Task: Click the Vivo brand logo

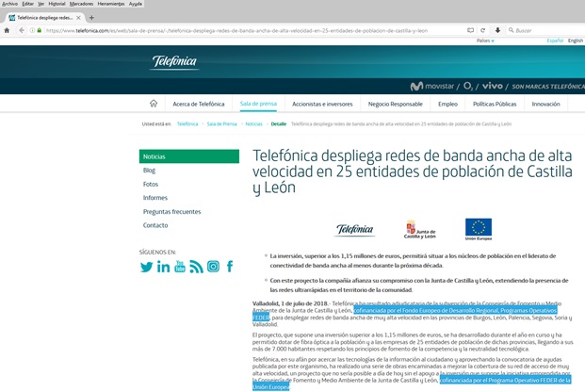Action: 493,86
